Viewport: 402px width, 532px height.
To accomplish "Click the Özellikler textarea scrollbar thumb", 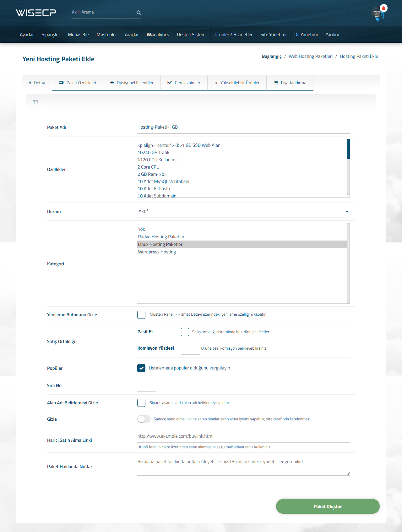I will [x=348, y=149].
